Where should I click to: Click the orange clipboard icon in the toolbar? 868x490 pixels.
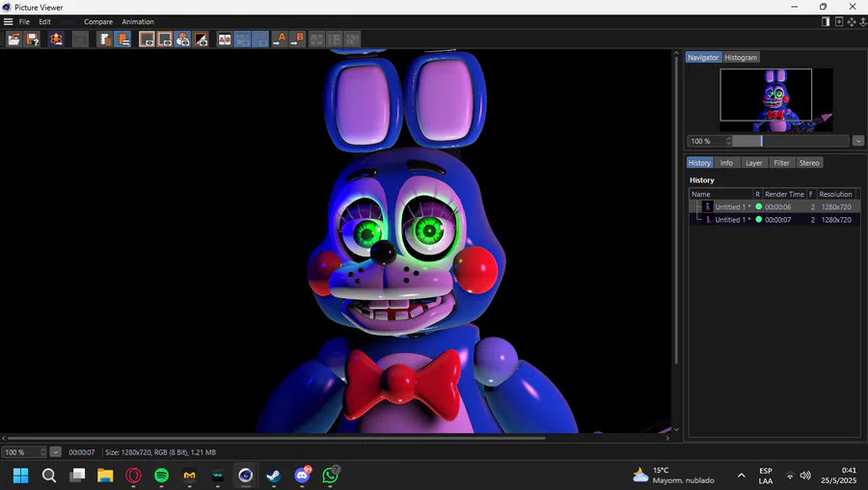(x=104, y=40)
